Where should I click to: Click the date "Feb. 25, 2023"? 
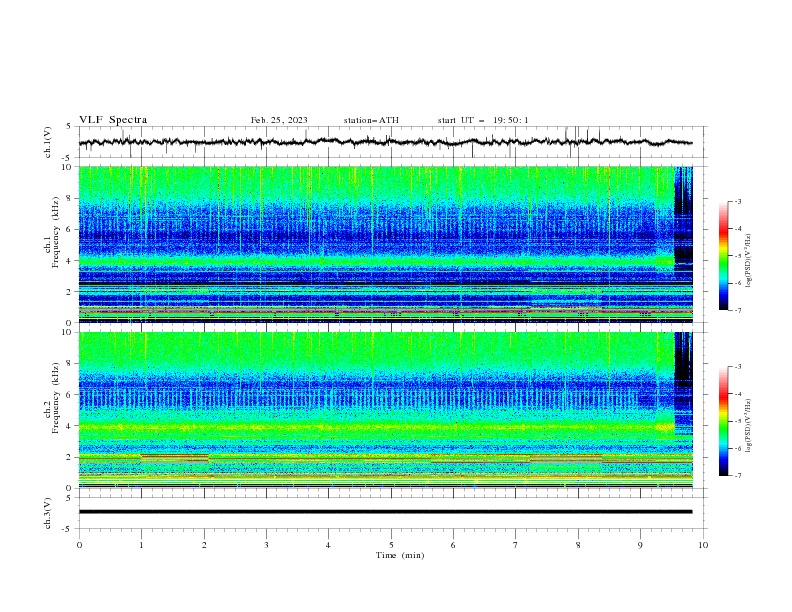point(279,120)
